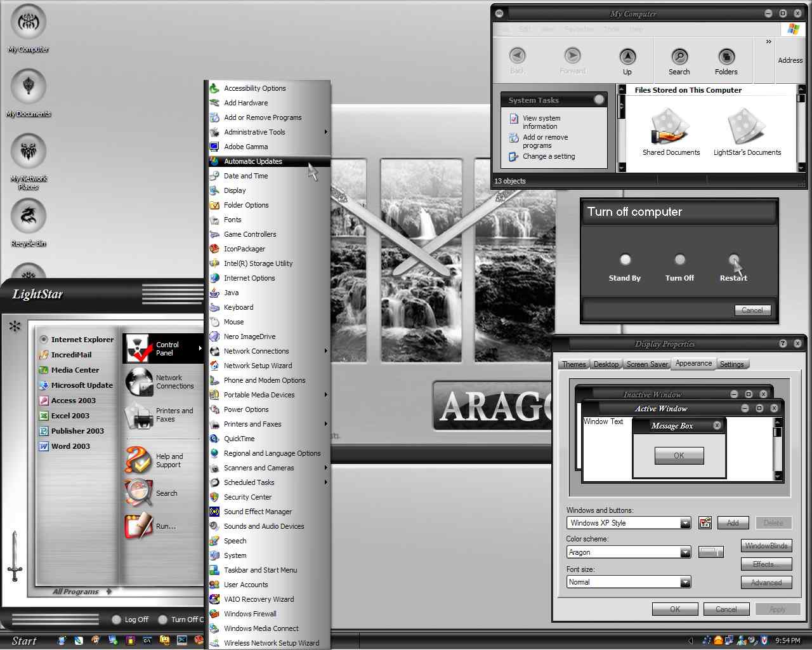
Task: Select Folder Options menu entry
Action: tap(270, 205)
